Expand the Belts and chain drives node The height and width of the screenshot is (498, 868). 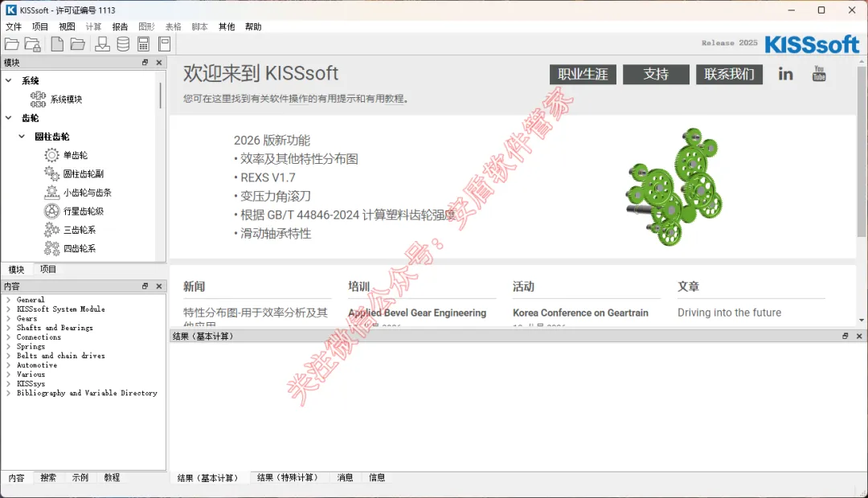pyautogui.click(x=8, y=356)
